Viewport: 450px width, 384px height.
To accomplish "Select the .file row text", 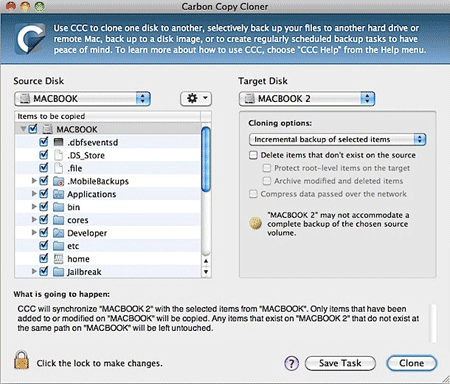I will pyautogui.click(x=75, y=168).
